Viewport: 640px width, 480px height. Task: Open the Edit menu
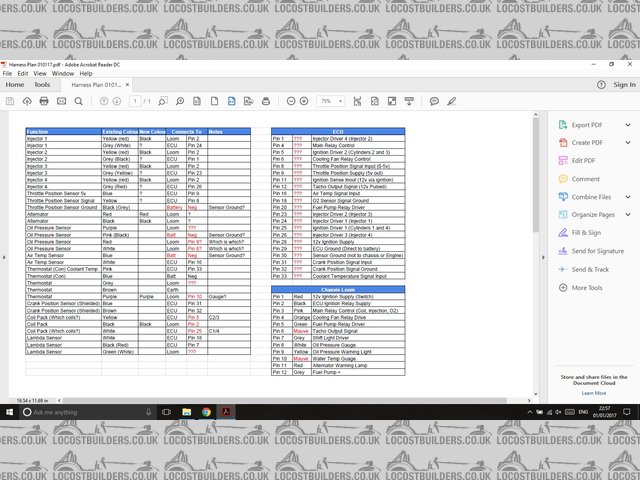click(x=23, y=73)
